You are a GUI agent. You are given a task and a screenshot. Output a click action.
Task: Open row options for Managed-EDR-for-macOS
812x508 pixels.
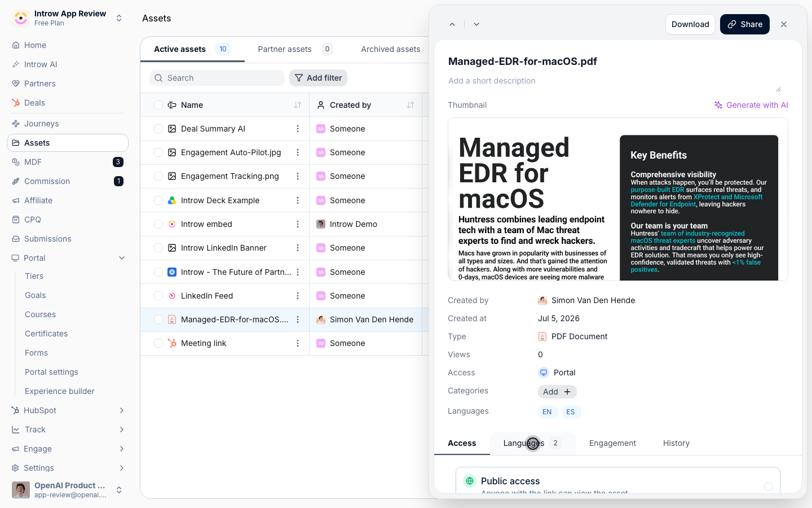[298, 319]
